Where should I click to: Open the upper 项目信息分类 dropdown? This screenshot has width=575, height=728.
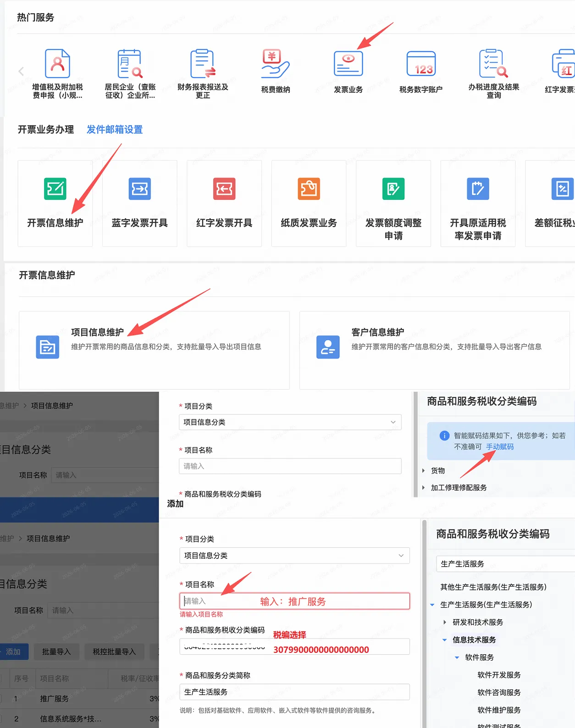tap(290, 422)
